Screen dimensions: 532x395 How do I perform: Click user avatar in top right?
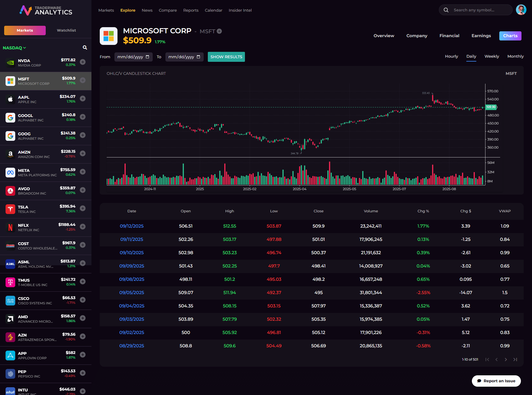pyautogui.click(x=521, y=10)
